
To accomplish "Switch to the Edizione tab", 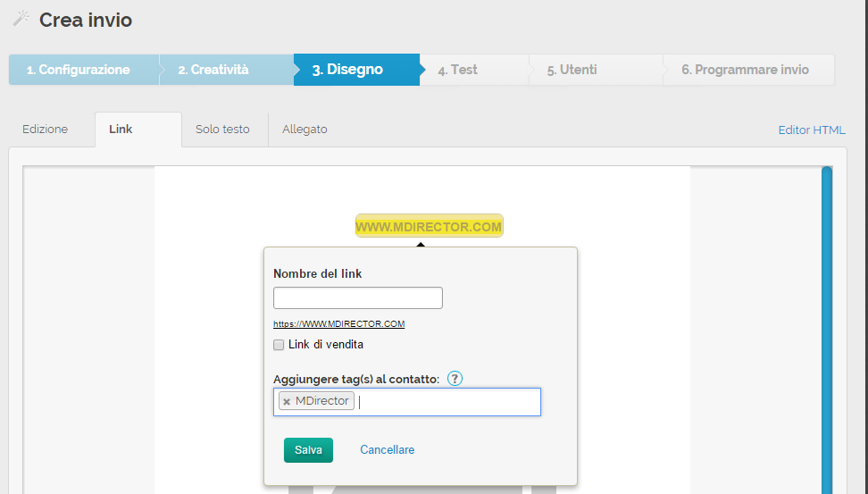I will coord(45,130).
